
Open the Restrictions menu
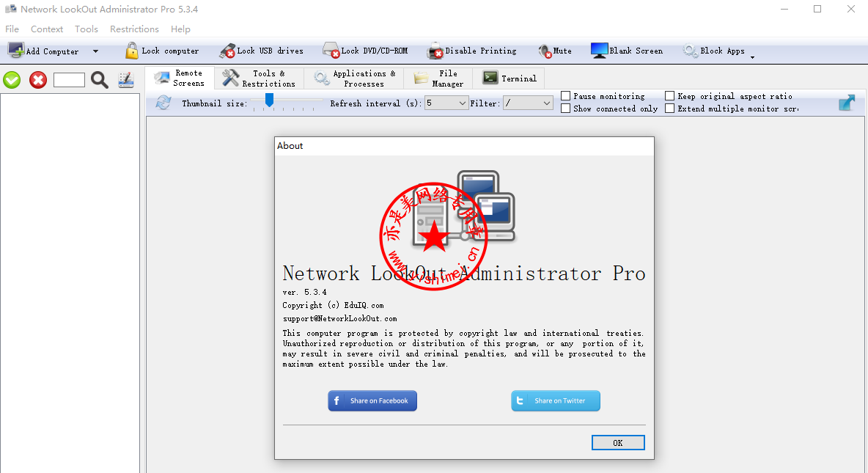click(134, 29)
